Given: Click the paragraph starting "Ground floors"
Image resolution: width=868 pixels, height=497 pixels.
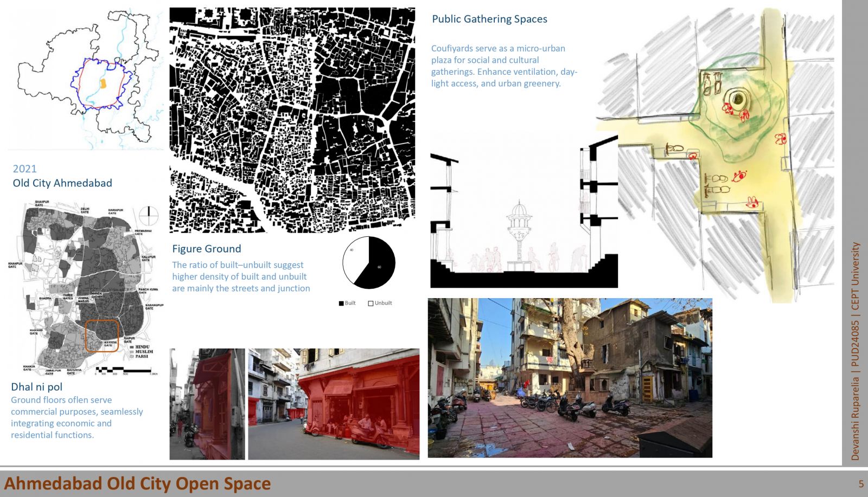Looking at the screenshot, I should pos(77,417).
